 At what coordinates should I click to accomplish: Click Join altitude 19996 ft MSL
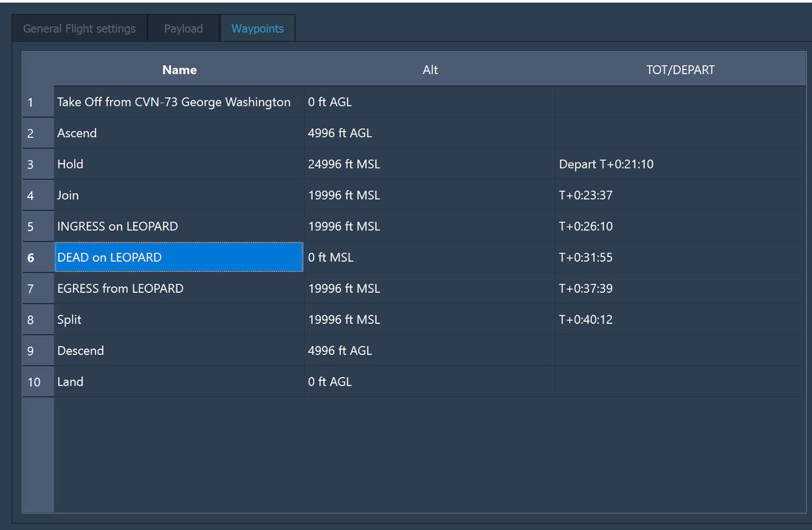(x=430, y=195)
